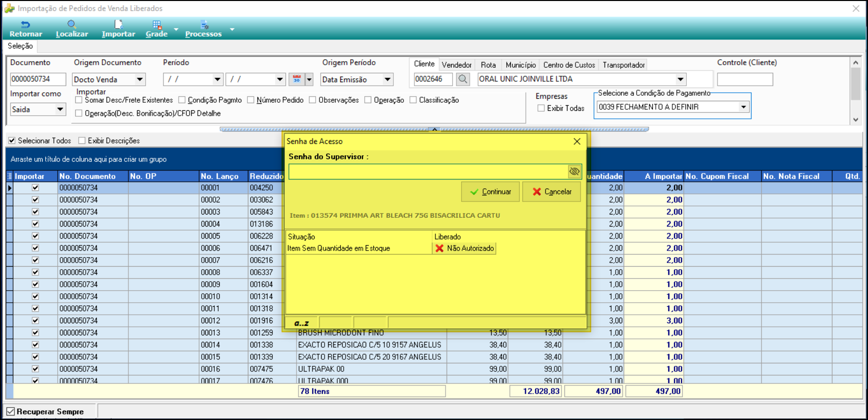Sort by No. Lanço column header
868x420 pixels.
tap(223, 176)
